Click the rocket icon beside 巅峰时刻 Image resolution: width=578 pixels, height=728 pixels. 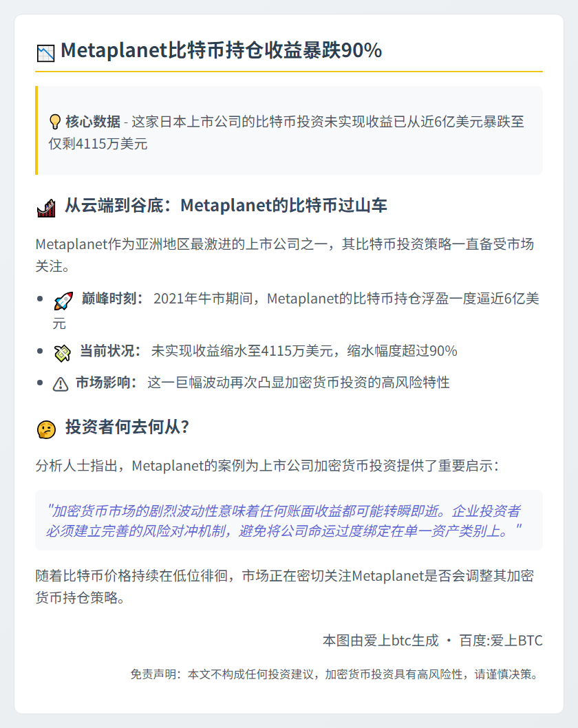63,300
